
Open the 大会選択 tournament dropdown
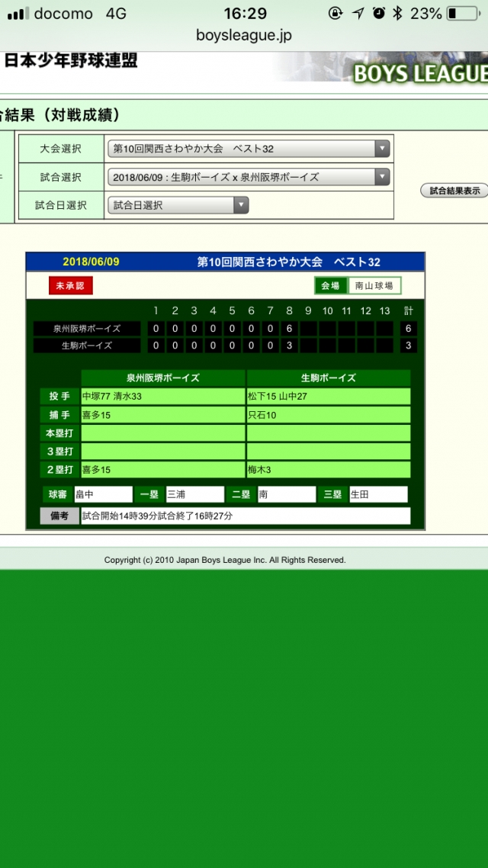pos(249,149)
